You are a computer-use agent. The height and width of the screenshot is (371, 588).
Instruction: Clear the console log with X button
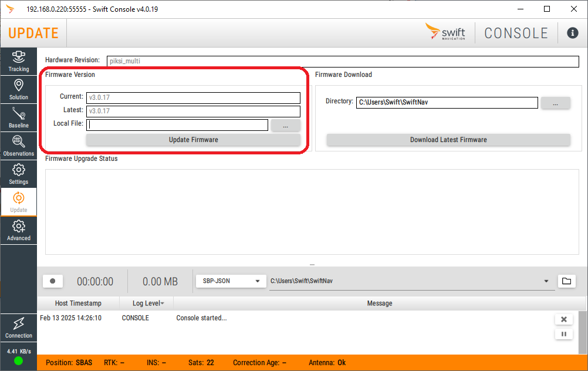pos(563,319)
